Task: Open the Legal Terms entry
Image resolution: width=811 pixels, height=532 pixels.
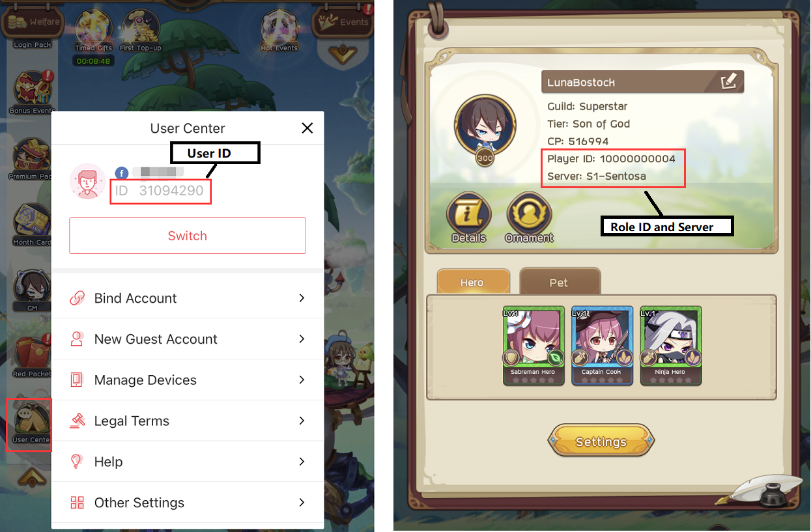Action: coord(188,421)
